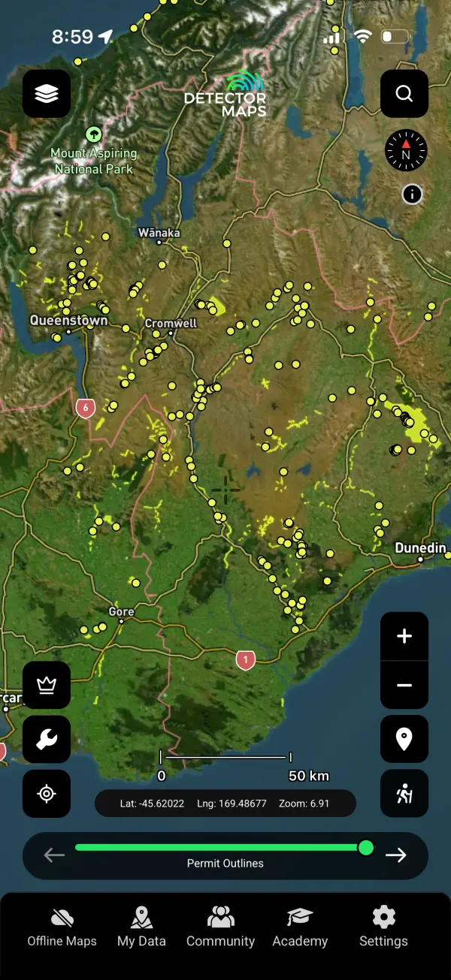The image size is (451, 980).
Task: Tap the Gore map label
Action: click(x=121, y=611)
